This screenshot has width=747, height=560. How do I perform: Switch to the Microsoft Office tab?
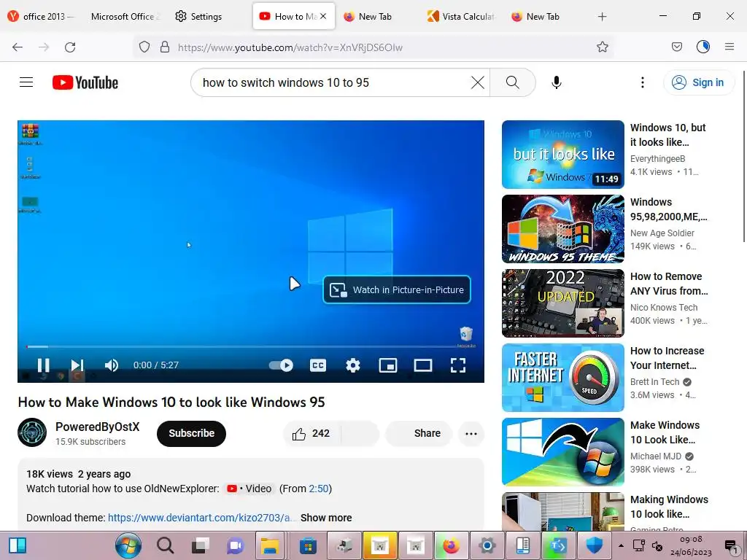click(x=125, y=16)
